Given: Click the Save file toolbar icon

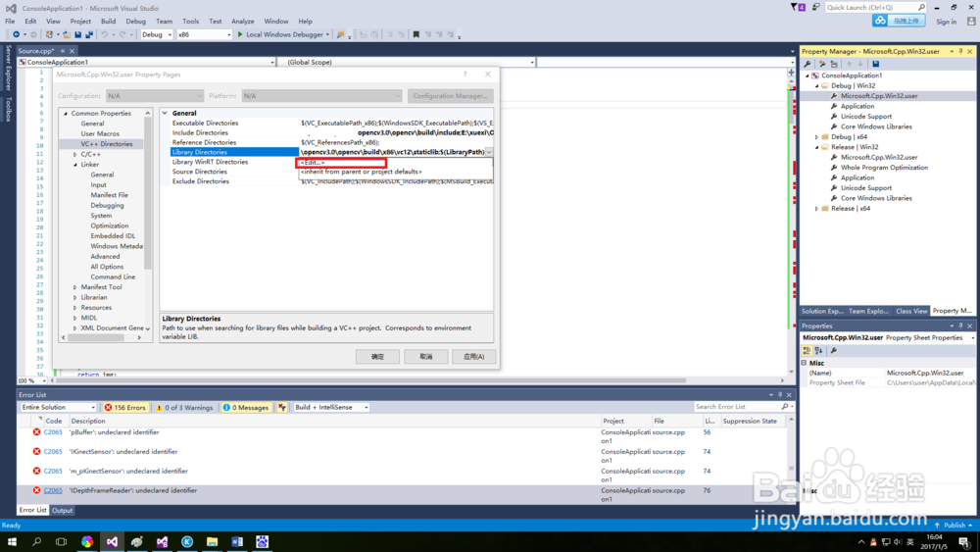Looking at the screenshot, I should 78,35.
